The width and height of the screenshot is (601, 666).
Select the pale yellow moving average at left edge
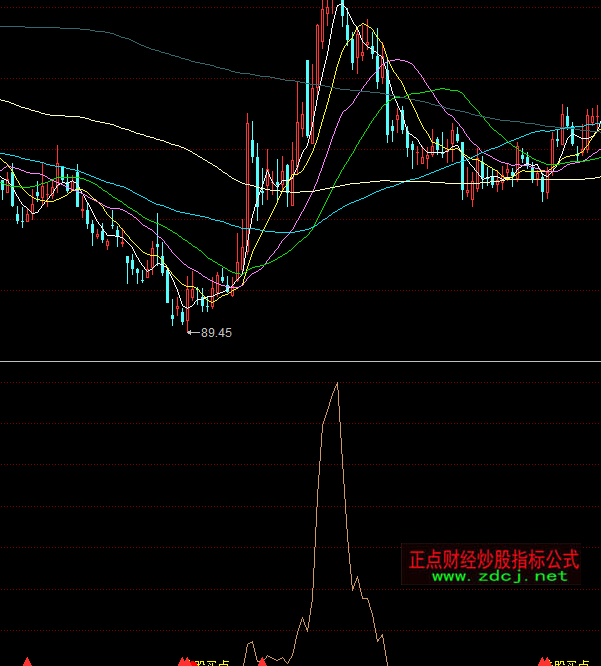(x=10, y=101)
